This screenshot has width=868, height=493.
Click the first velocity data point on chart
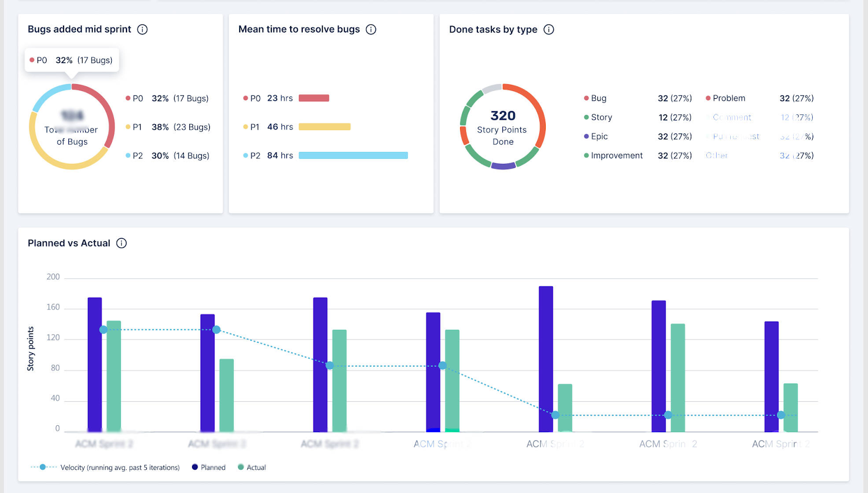pos(103,330)
